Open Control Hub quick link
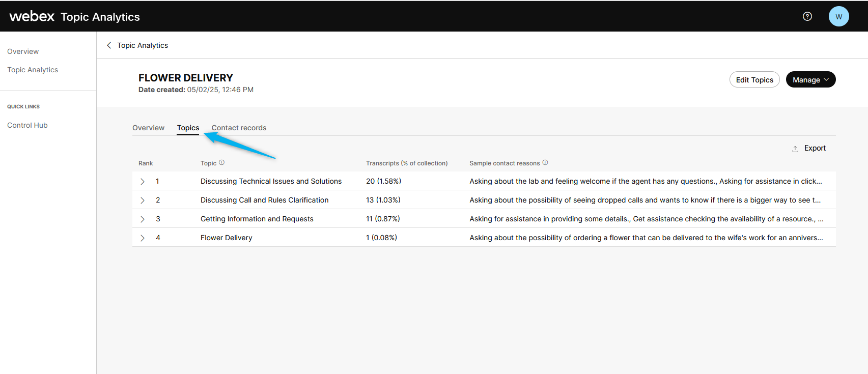The width and height of the screenshot is (868, 374). 27,125
